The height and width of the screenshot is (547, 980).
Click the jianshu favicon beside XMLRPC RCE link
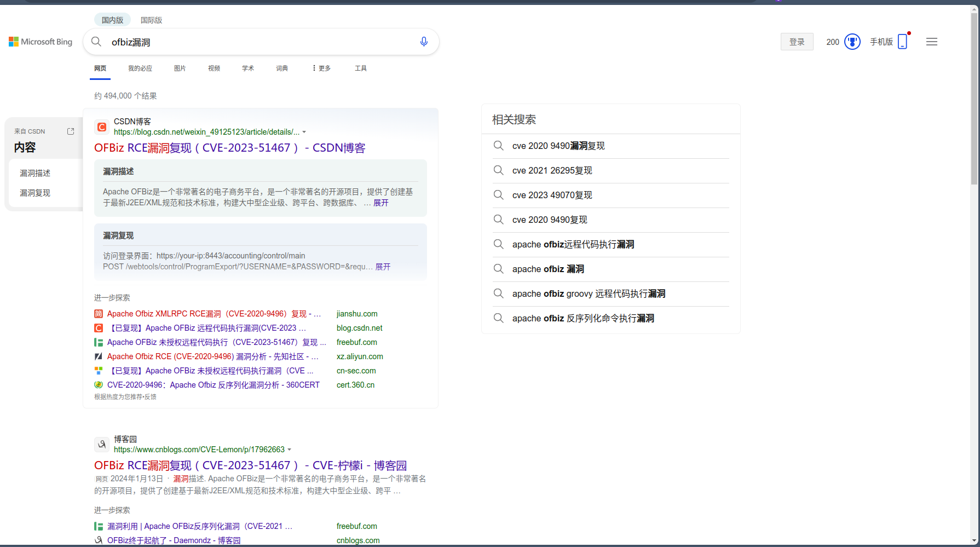coord(99,314)
